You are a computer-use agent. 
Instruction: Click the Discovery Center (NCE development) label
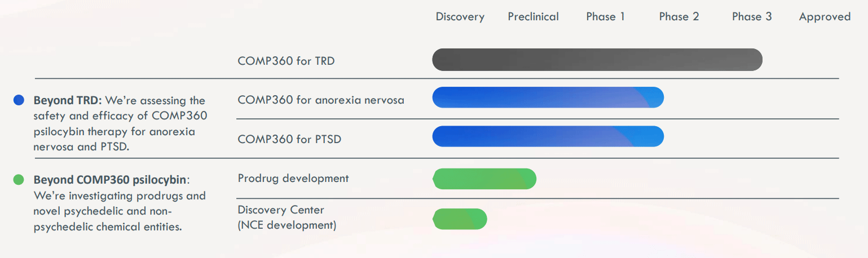point(287,217)
